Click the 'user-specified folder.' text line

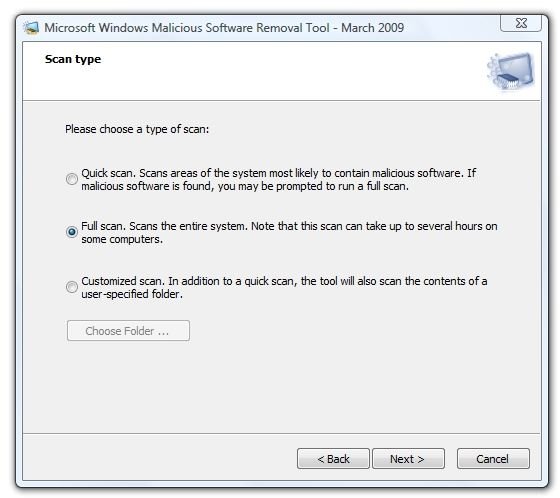[132, 294]
